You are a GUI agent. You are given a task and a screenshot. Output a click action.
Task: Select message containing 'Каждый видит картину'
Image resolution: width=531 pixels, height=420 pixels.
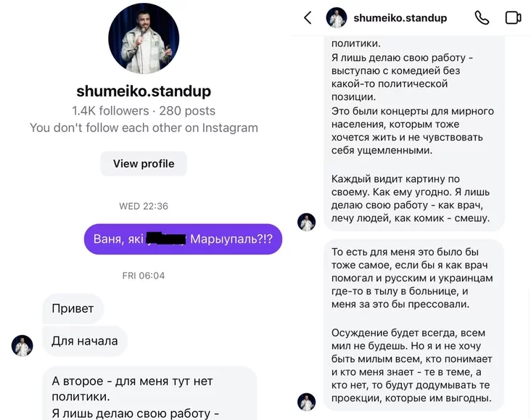click(413, 133)
